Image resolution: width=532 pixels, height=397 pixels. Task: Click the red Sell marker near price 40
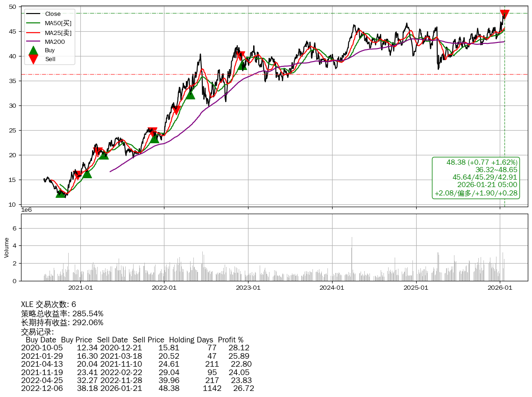pyautogui.click(x=240, y=56)
